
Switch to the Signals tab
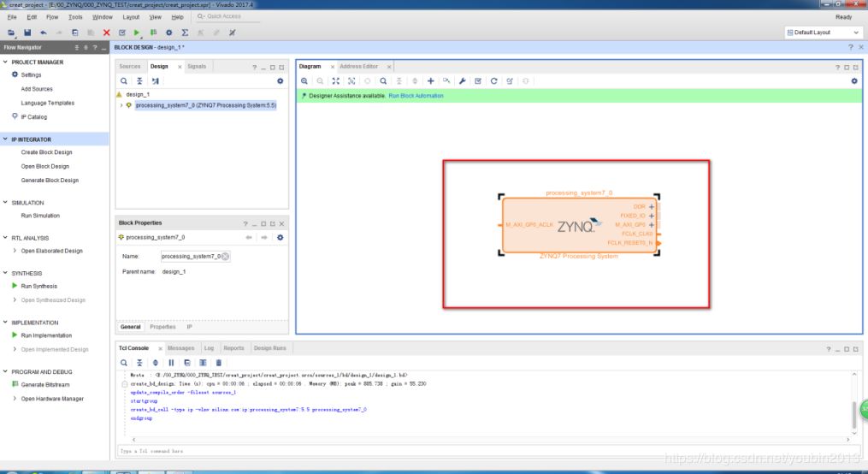[x=197, y=67]
